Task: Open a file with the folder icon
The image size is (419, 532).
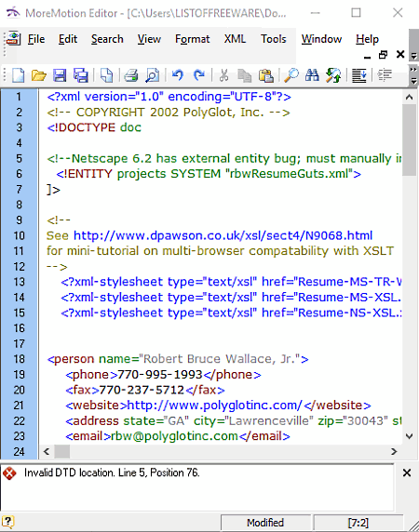Action: pyautogui.click(x=39, y=75)
